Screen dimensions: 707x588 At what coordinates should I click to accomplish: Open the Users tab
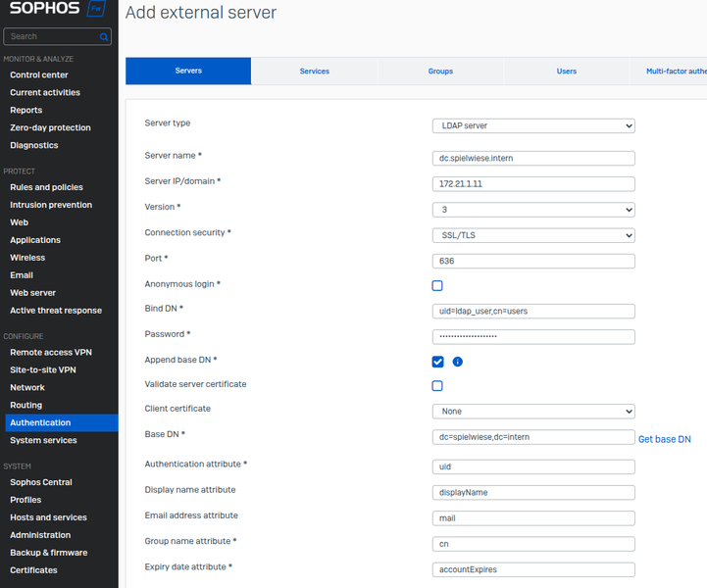(x=566, y=72)
